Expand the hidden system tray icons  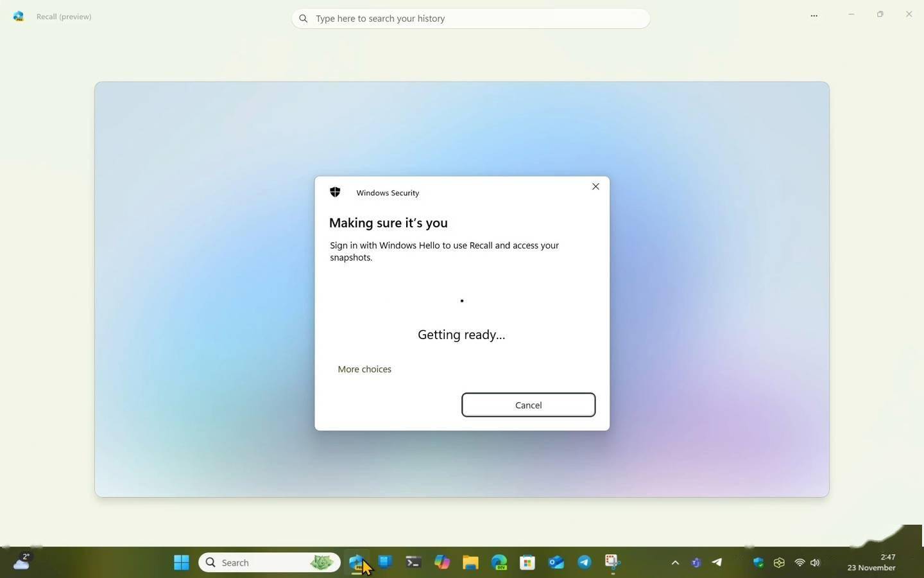[x=675, y=563]
